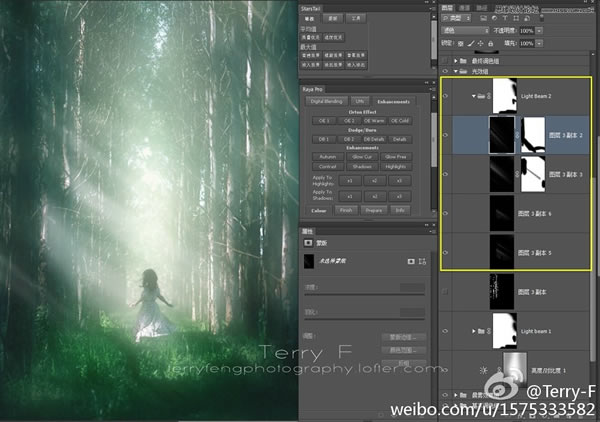Click the Prepare button in Raya Pro
600x422 pixels.
pyautogui.click(x=373, y=210)
